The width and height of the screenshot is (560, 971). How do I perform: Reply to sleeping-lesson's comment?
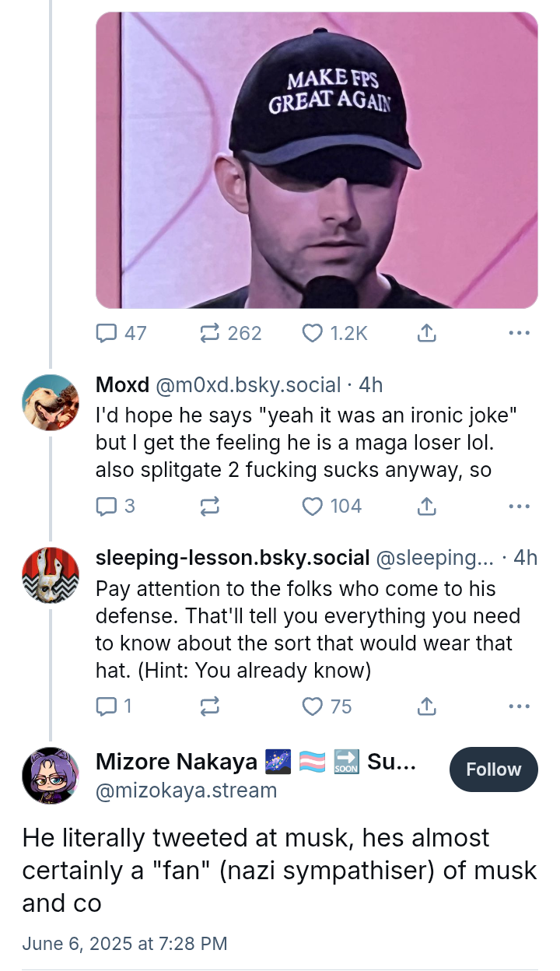[x=106, y=706]
